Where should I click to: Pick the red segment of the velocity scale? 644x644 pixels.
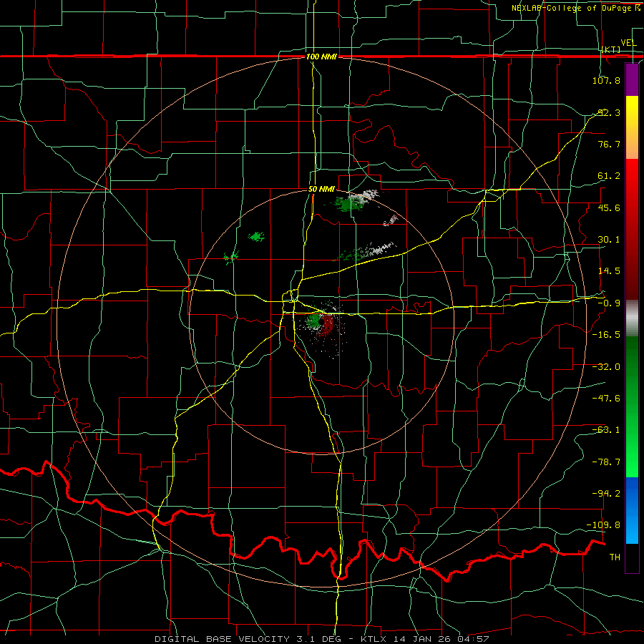[x=632, y=229]
